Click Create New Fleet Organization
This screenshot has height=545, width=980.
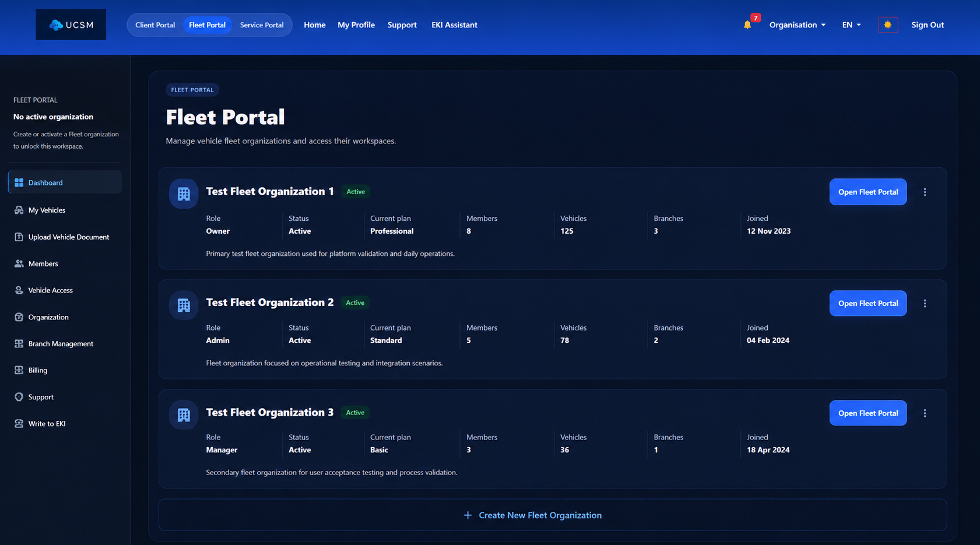(x=553, y=515)
